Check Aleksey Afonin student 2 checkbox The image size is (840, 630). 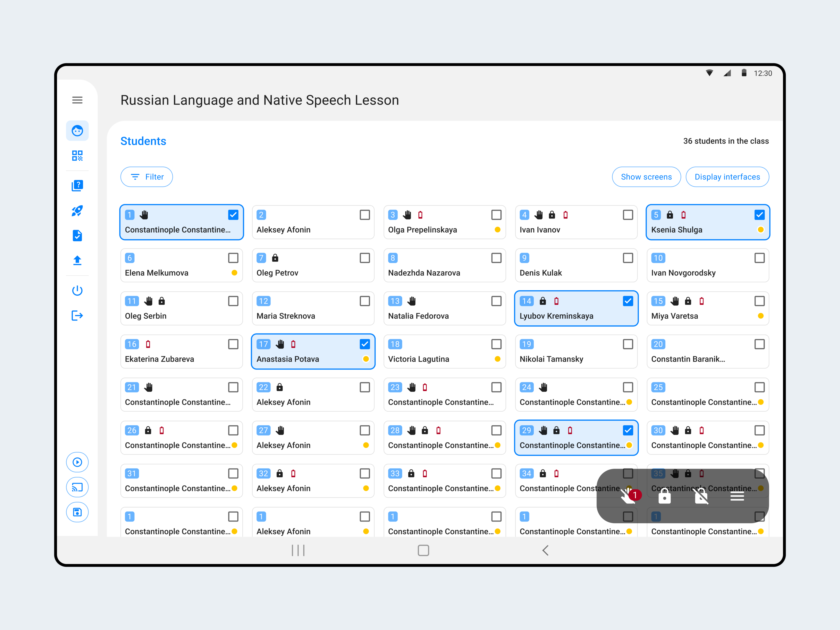[364, 215]
